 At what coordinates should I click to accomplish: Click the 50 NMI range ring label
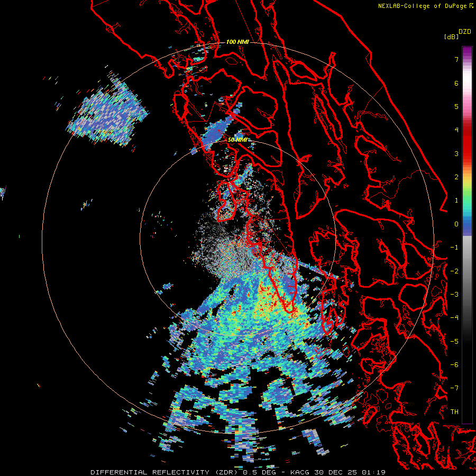pyautogui.click(x=237, y=140)
